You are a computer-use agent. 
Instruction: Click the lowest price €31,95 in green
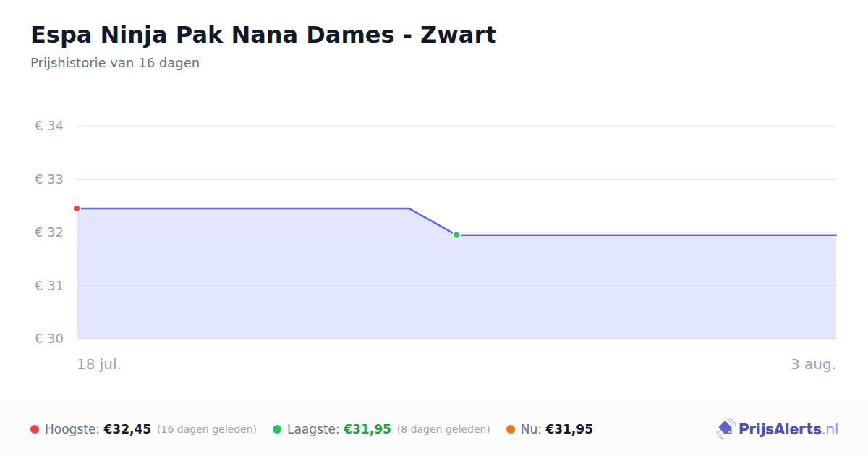(367, 429)
